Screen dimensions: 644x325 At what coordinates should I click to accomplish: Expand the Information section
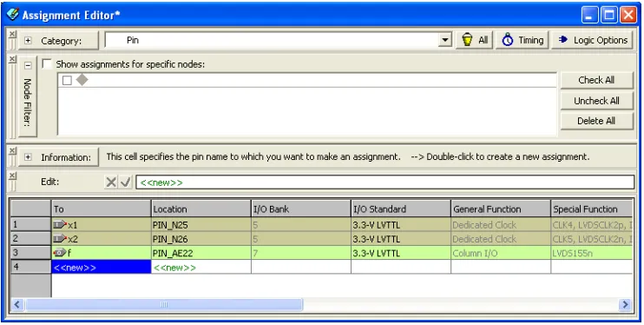coord(28,157)
